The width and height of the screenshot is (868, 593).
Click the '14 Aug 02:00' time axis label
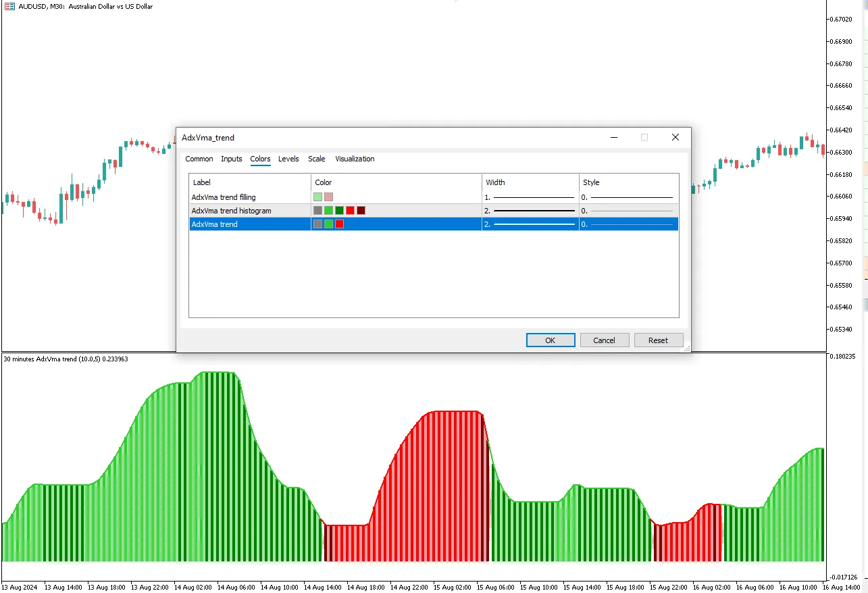pos(193,587)
